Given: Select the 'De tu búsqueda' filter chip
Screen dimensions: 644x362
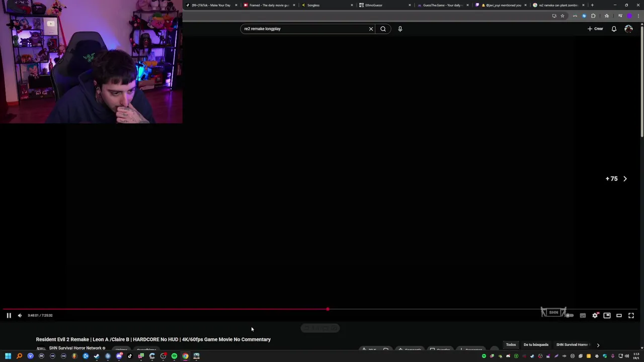Looking at the screenshot, I should point(536,345).
